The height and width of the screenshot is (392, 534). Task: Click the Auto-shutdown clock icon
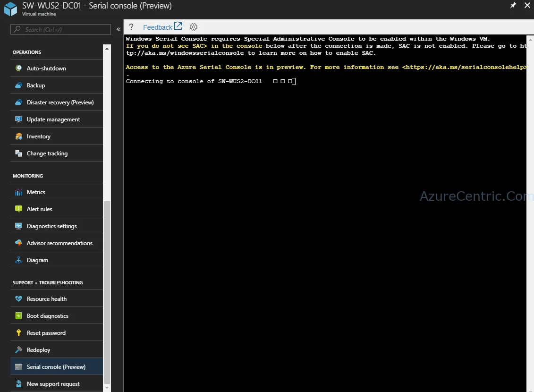point(19,68)
